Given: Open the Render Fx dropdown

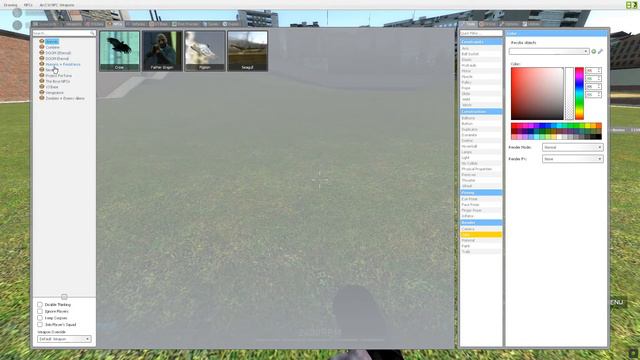Looking at the screenshot, I should [x=573, y=159].
